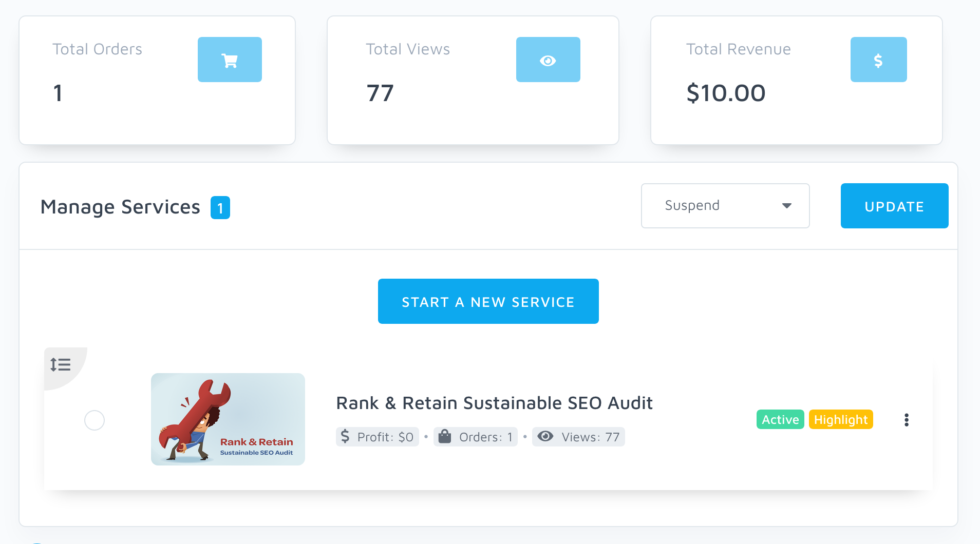This screenshot has width=980, height=544.
Task: Click the Manage Services count badge
Action: (x=220, y=208)
